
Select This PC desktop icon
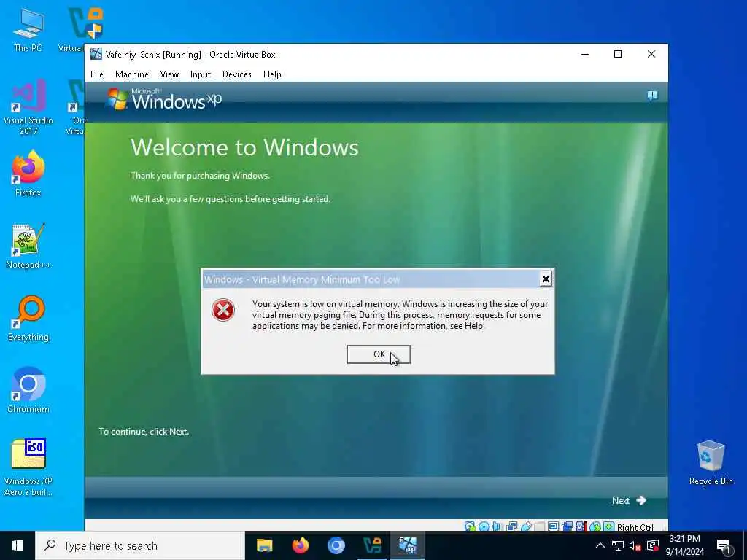(x=28, y=30)
